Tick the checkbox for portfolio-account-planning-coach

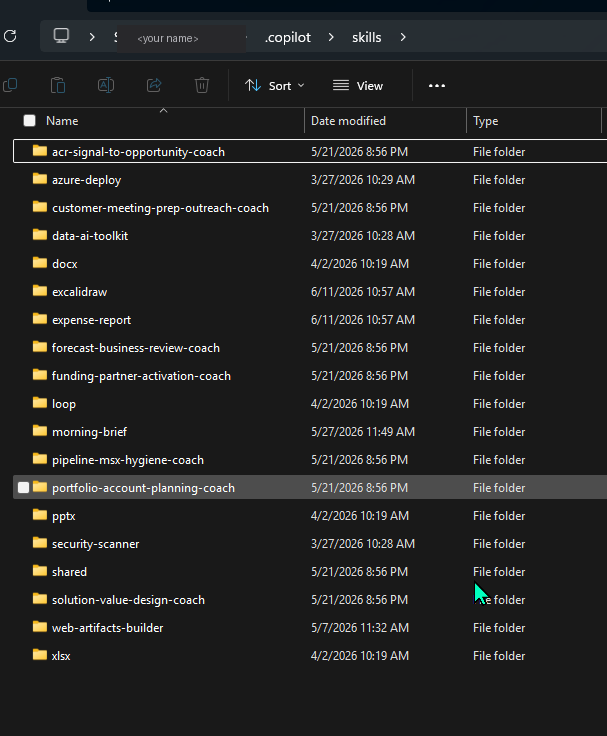(x=23, y=488)
